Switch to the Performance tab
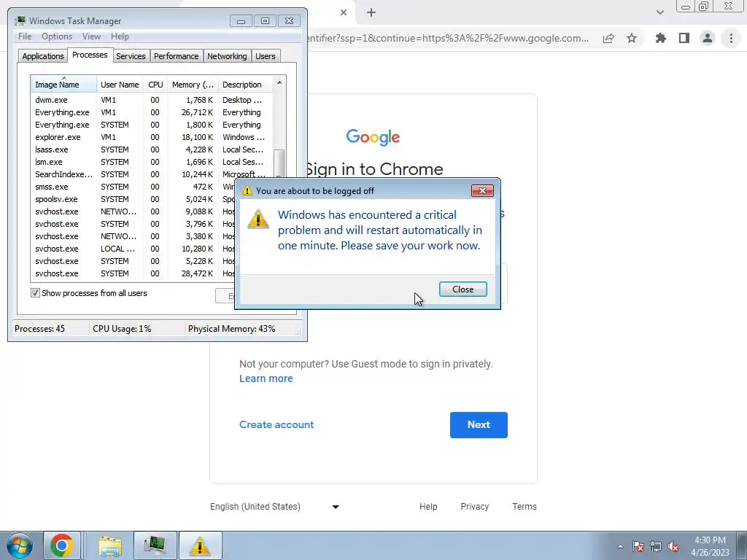This screenshot has height=560, width=747. (177, 55)
